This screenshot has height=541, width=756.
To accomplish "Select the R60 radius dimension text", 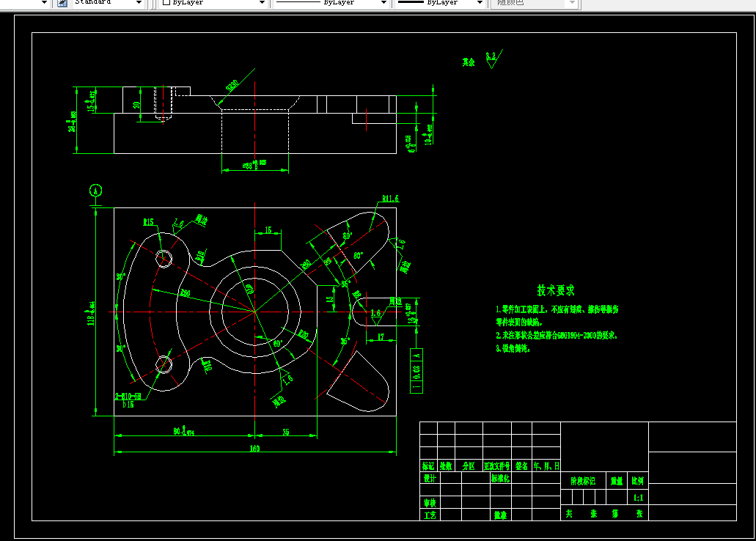I will pyautogui.click(x=185, y=293).
